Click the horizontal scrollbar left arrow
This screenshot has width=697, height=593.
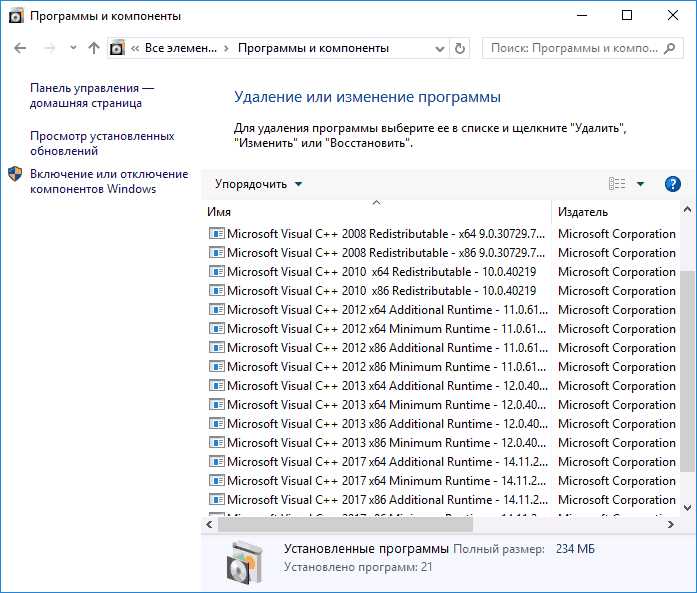(209, 525)
